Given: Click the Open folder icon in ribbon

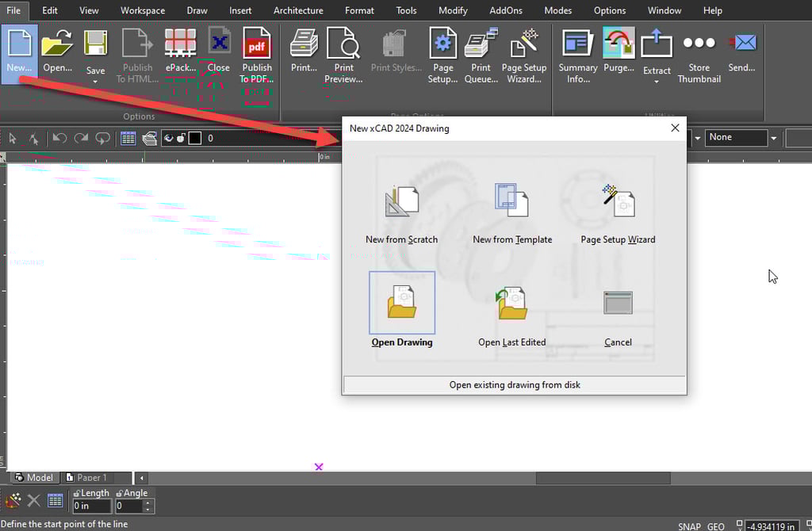Looking at the screenshot, I should (x=57, y=43).
